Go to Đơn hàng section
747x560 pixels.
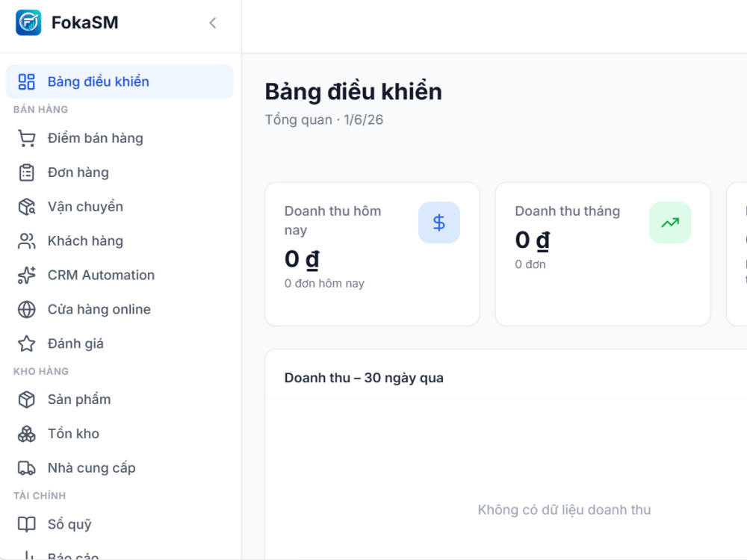[120, 172]
